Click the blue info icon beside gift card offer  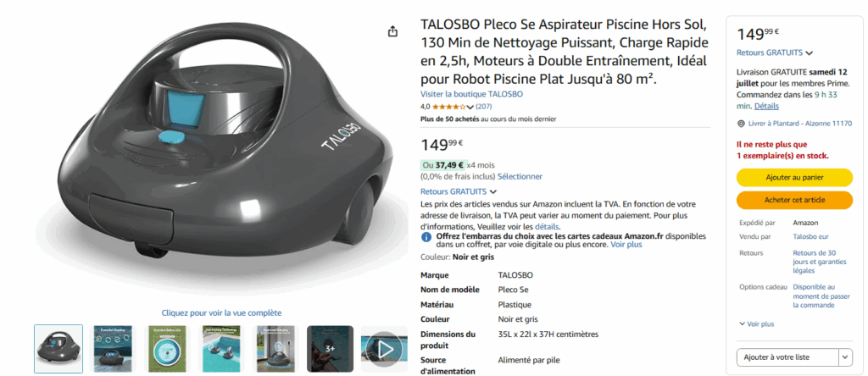point(426,237)
